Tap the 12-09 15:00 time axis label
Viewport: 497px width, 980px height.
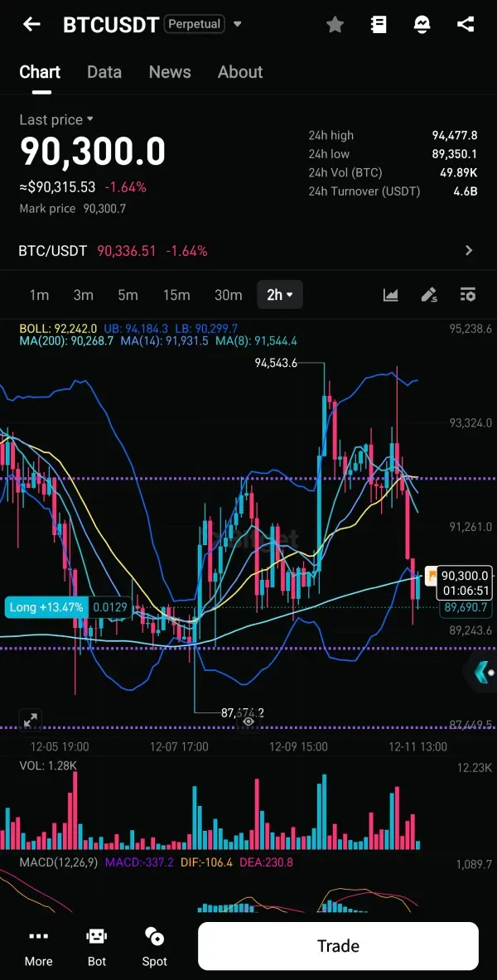click(x=298, y=746)
